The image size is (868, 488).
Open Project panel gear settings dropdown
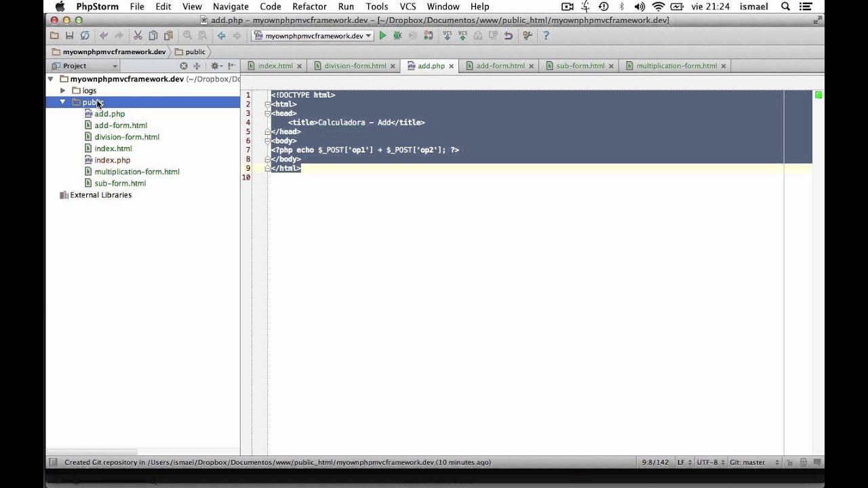216,66
